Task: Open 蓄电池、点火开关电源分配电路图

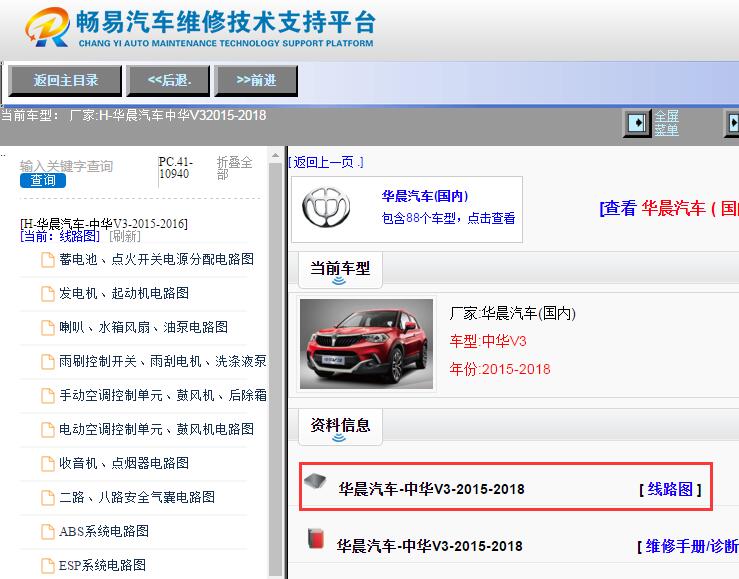Action: click(x=156, y=259)
